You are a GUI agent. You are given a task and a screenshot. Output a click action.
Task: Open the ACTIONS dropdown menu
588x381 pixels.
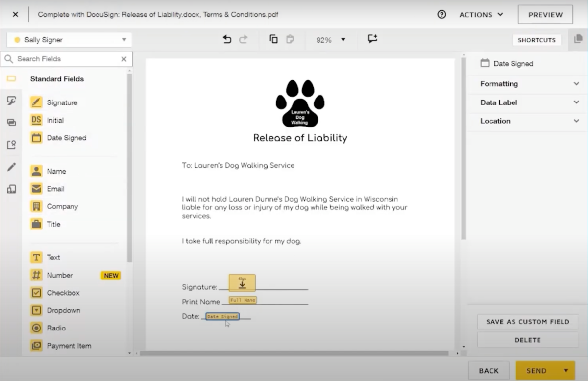pyautogui.click(x=481, y=15)
